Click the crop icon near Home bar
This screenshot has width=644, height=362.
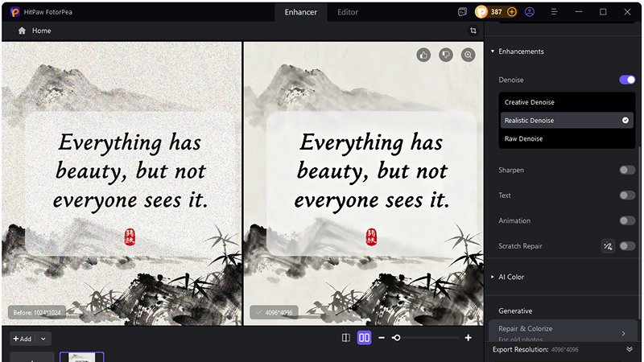[x=473, y=31]
